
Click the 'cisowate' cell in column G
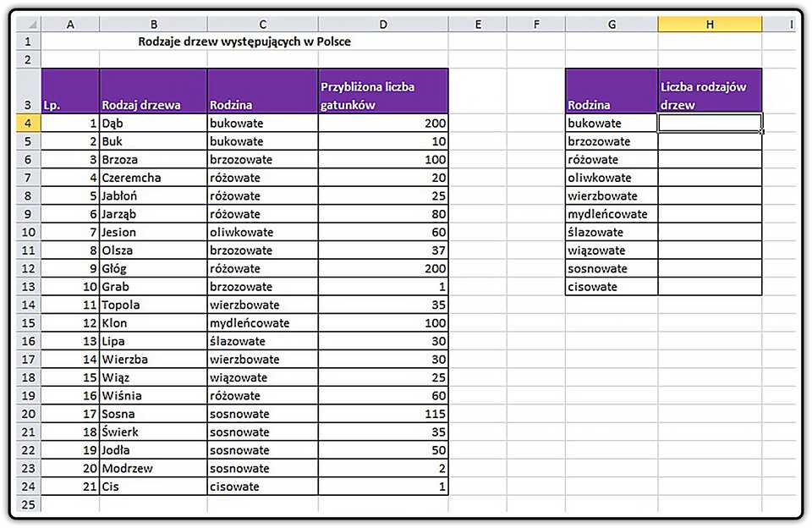pos(612,287)
